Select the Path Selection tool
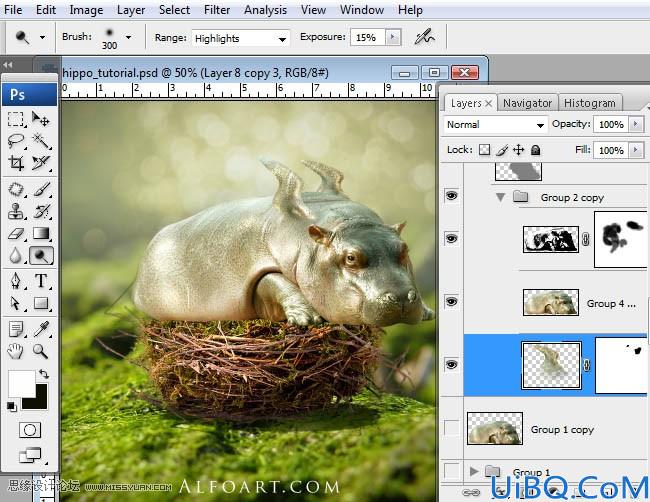The image size is (650, 502). click(16, 303)
